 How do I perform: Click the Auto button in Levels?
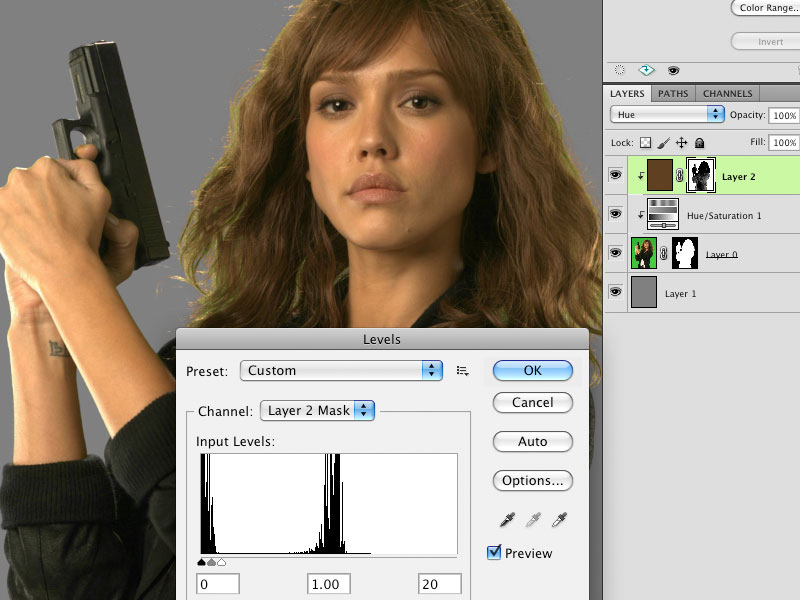532,441
